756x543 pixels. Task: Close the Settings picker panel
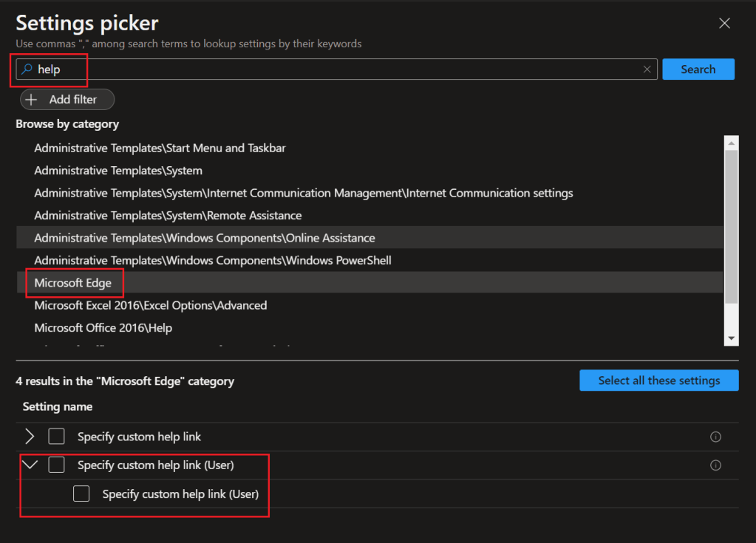point(724,24)
